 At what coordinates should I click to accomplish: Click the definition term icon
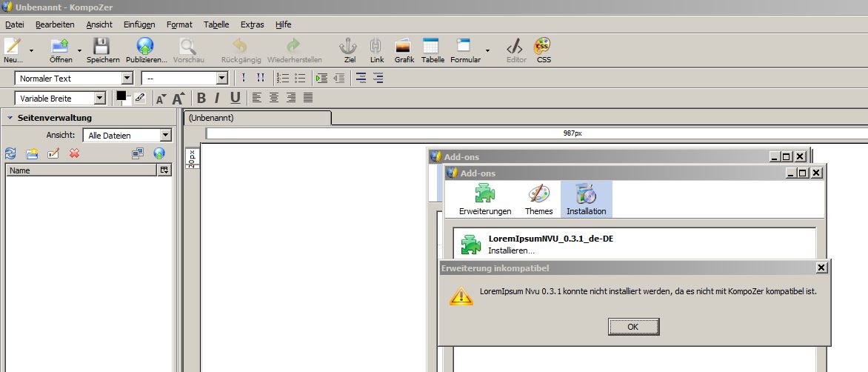coord(361,78)
